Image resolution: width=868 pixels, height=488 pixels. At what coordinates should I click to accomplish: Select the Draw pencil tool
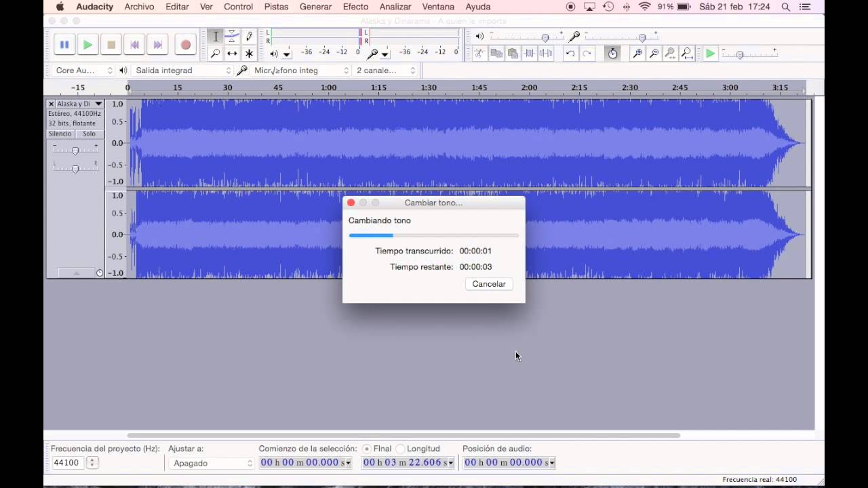click(249, 37)
